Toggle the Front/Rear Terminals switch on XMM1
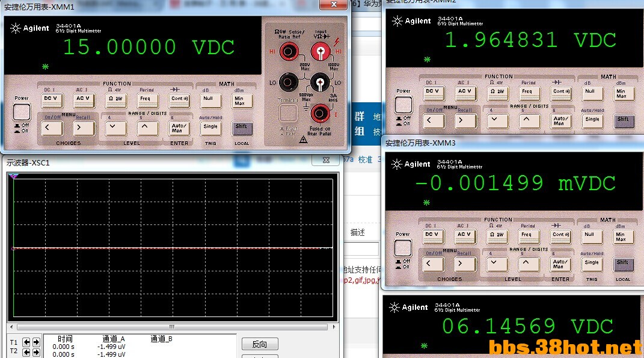 pos(288,112)
